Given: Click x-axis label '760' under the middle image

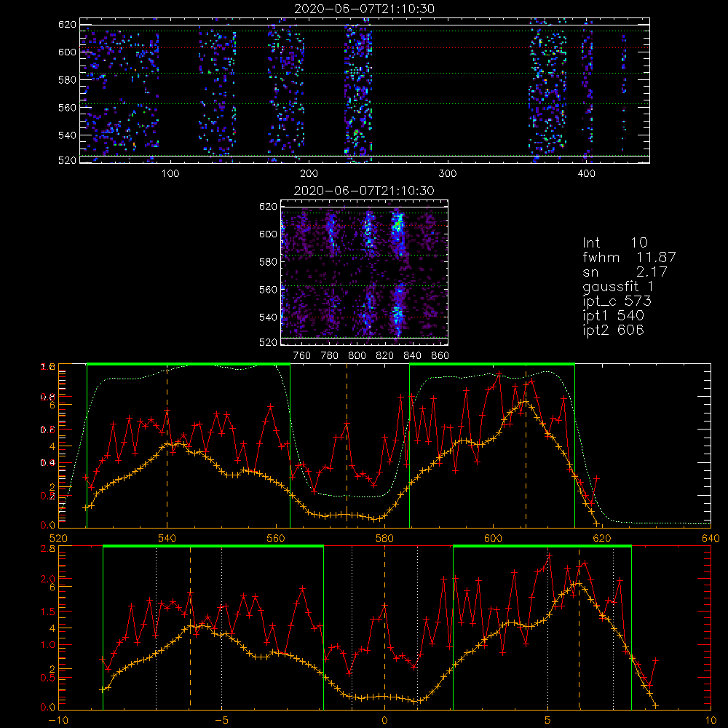Looking at the screenshot, I should (x=302, y=356).
